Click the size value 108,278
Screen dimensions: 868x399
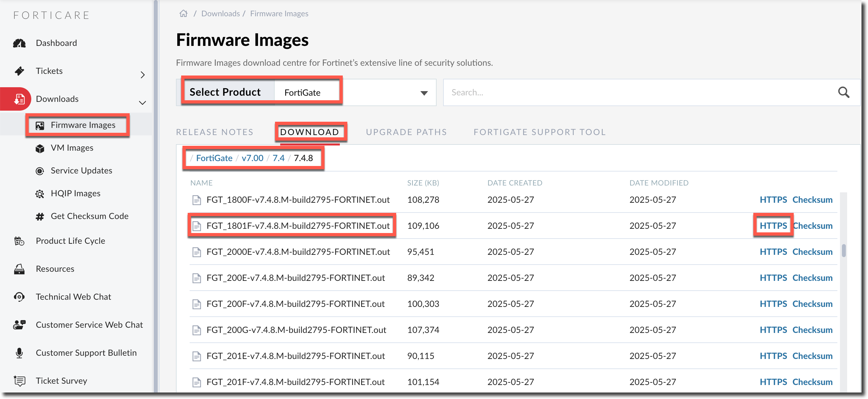coord(423,200)
